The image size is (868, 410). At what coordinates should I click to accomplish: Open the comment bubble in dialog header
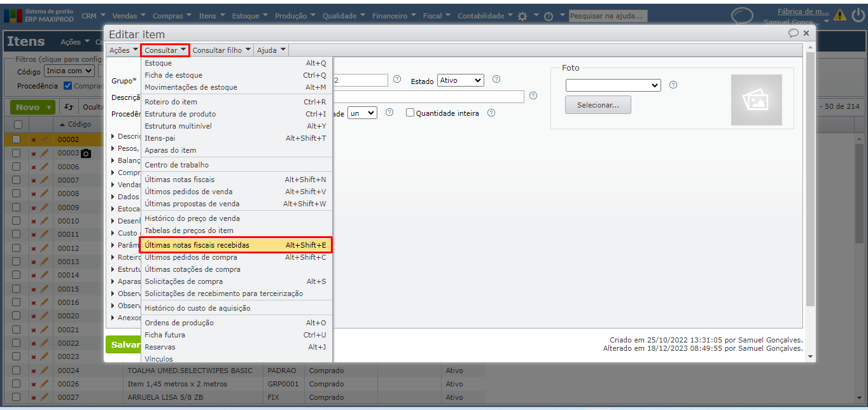793,33
